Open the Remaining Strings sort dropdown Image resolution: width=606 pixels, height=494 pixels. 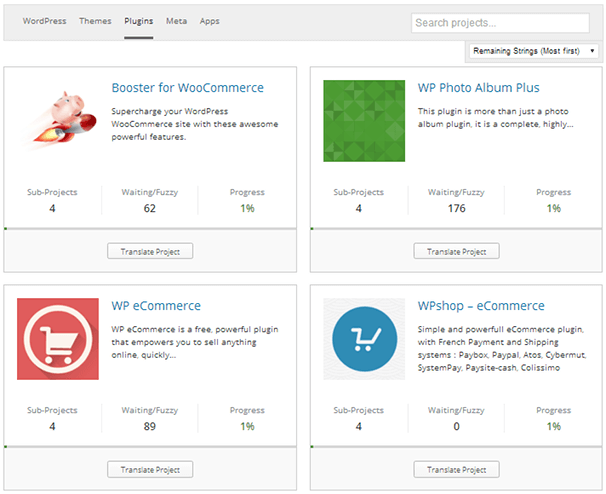click(534, 51)
